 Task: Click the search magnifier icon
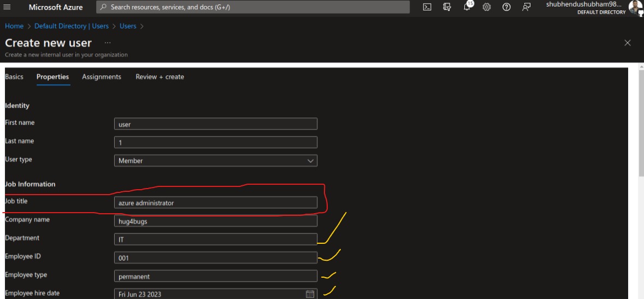pyautogui.click(x=103, y=7)
